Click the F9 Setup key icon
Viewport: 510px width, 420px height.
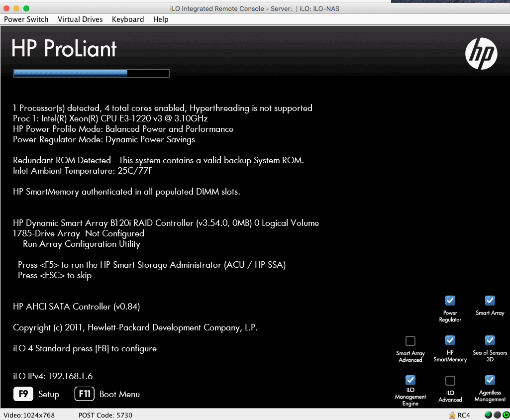(23, 394)
